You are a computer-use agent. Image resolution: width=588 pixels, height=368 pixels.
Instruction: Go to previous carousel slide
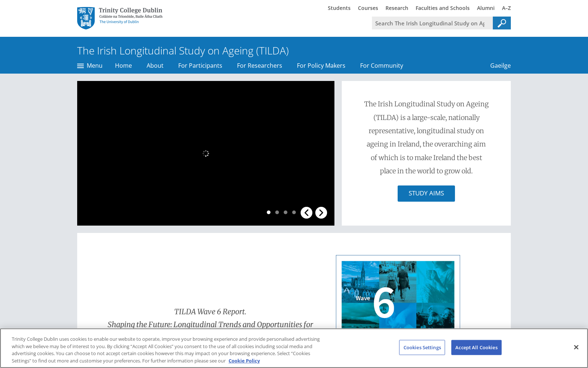pyautogui.click(x=306, y=213)
